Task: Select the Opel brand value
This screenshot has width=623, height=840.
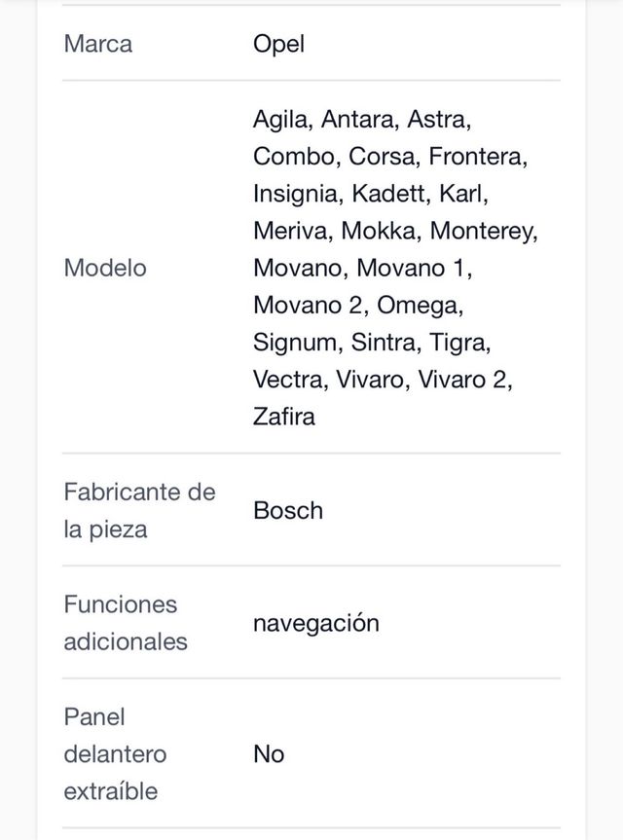Action: click(278, 45)
